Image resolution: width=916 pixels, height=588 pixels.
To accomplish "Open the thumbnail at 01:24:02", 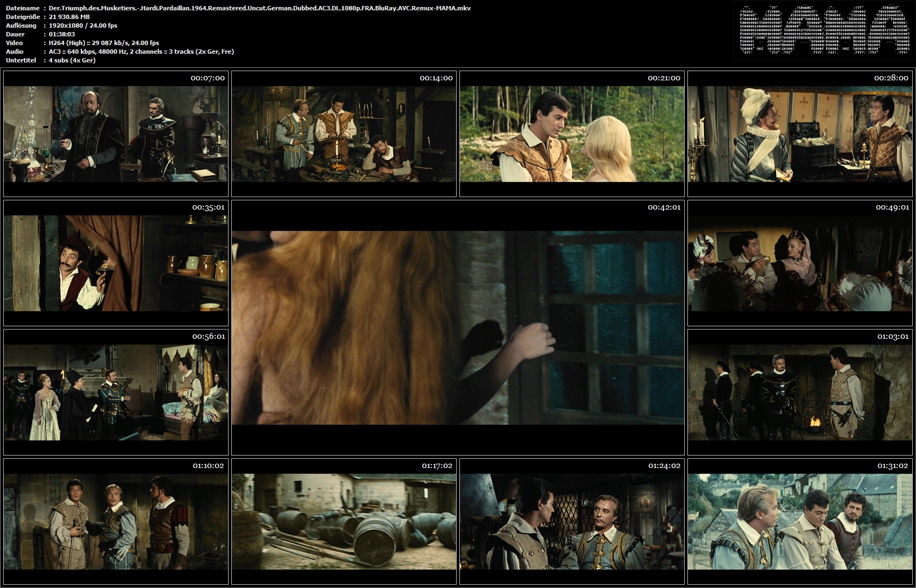I will [572, 521].
